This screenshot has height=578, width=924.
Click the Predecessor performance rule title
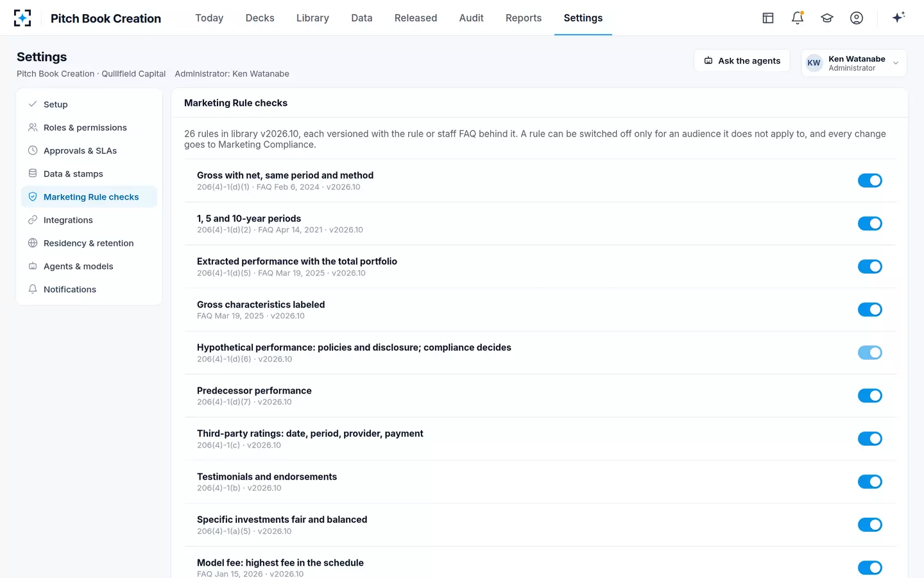tap(254, 390)
